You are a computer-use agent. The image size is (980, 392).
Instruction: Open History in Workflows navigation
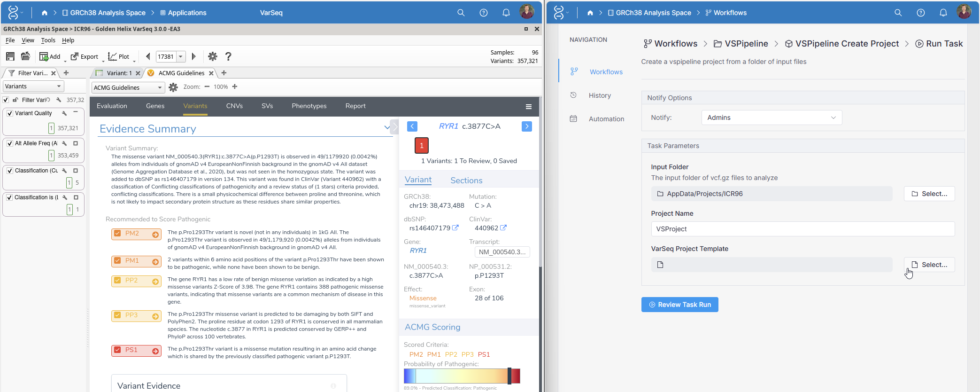click(600, 95)
